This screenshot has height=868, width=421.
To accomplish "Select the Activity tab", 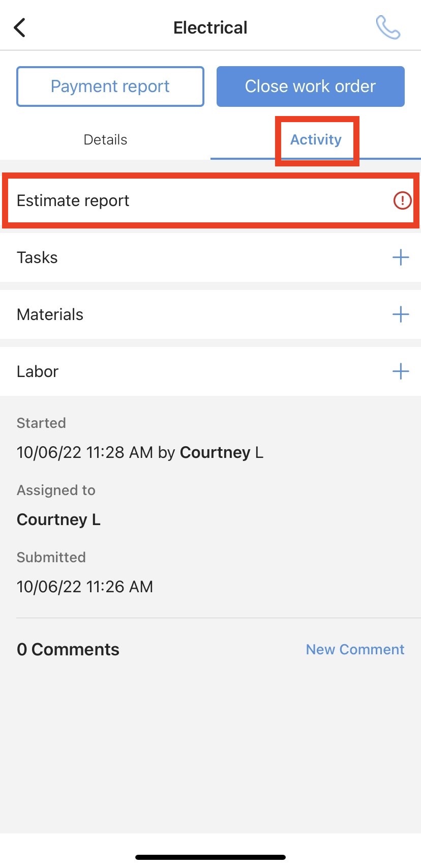I will 316,139.
